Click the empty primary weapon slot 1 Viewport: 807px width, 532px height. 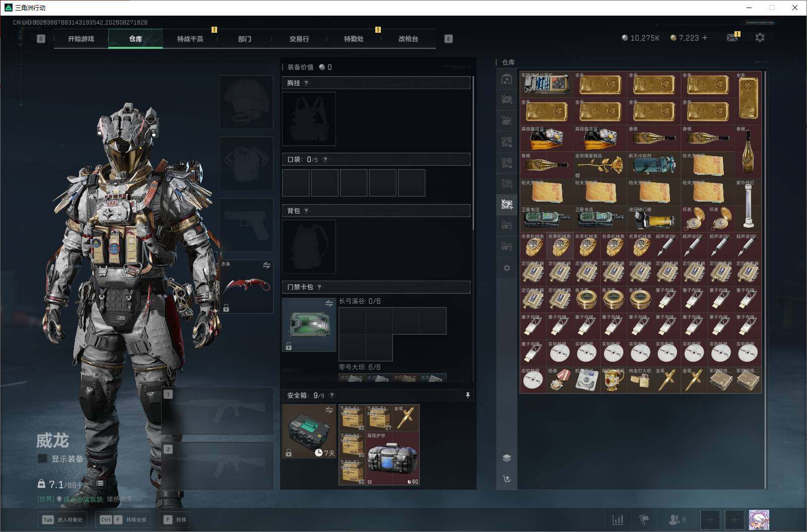(x=218, y=411)
